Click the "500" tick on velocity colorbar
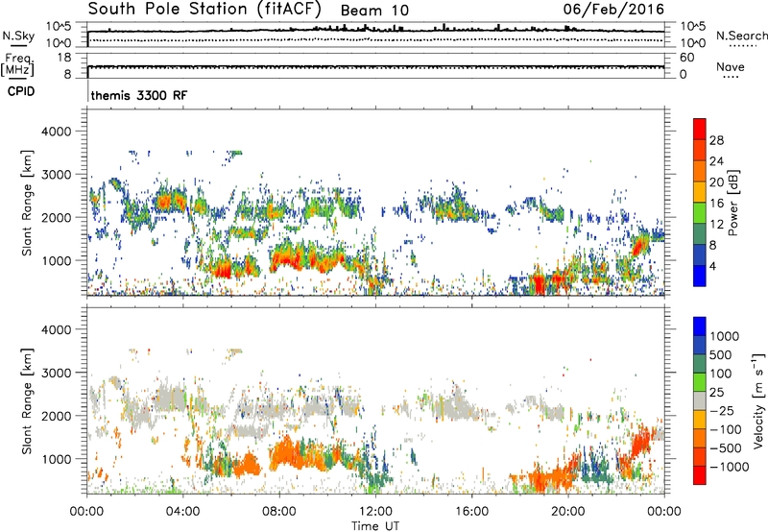Screen dimensions: 768x532 click(x=721, y=354)
